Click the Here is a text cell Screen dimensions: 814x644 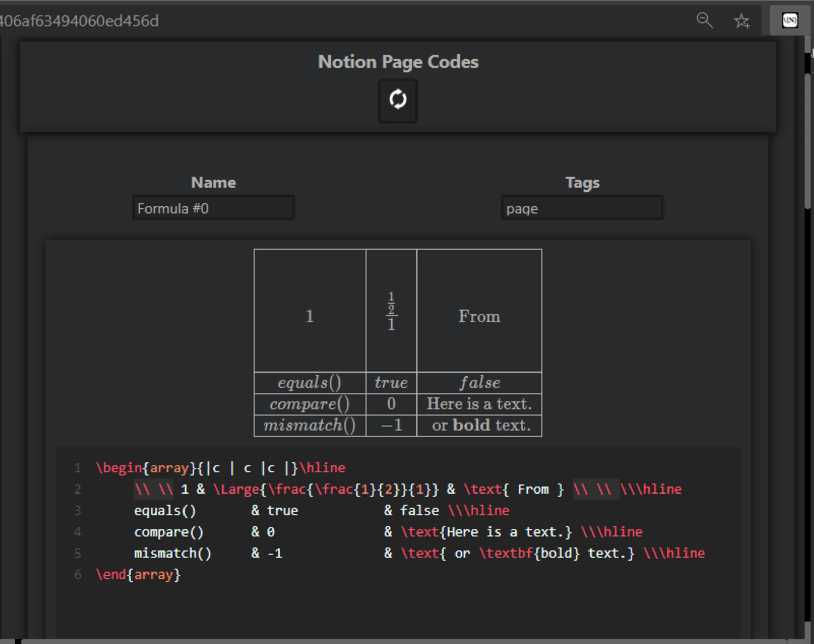click(x=479, y=404)
